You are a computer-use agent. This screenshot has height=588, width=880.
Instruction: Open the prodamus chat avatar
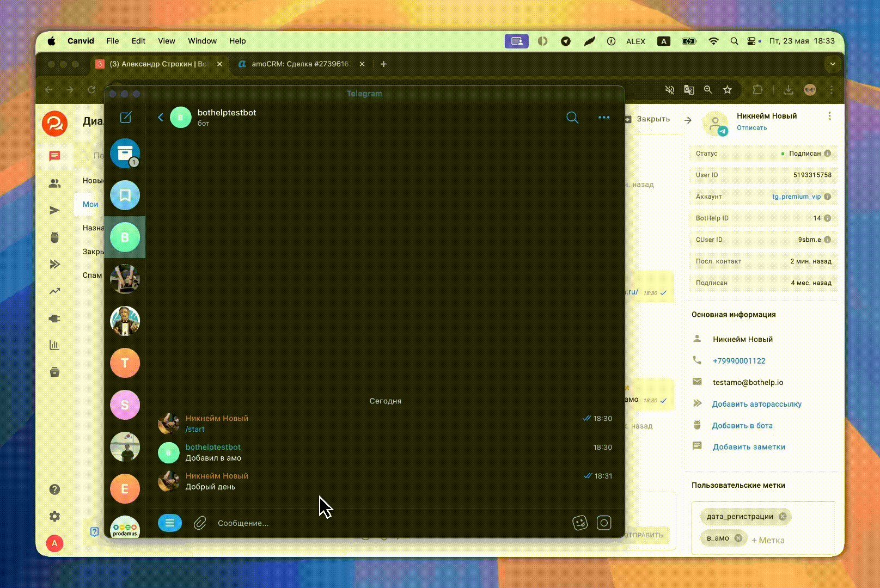coord(125,526)
